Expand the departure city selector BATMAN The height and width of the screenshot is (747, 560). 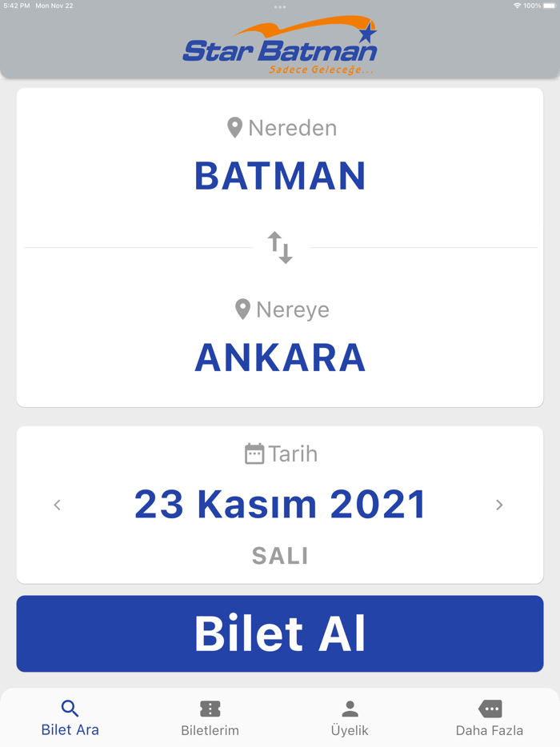[x=280, y=176]
